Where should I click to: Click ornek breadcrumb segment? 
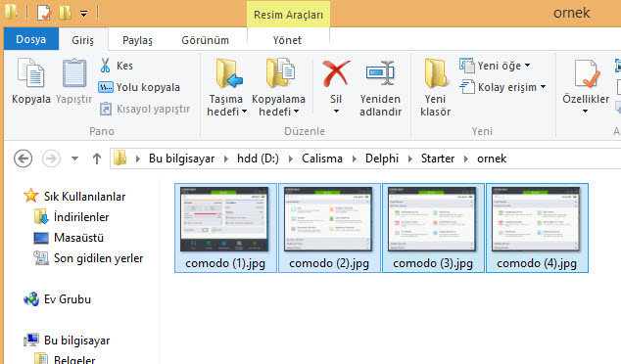(x=492, y=159)
